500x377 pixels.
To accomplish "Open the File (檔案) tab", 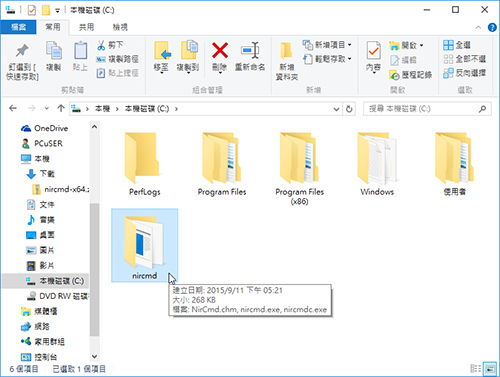I will tap(18, 27).
